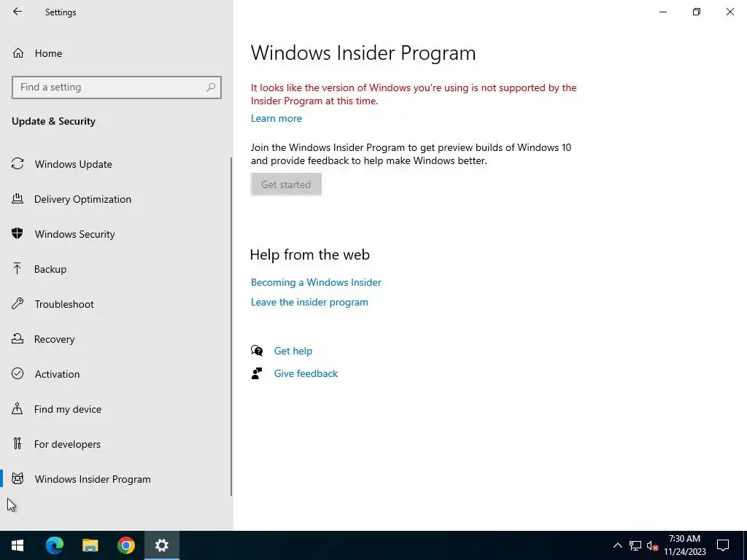This screenshot has width=747, height=560.
Task: Click the Windows Update sync icon
Action: pos(18,164)
